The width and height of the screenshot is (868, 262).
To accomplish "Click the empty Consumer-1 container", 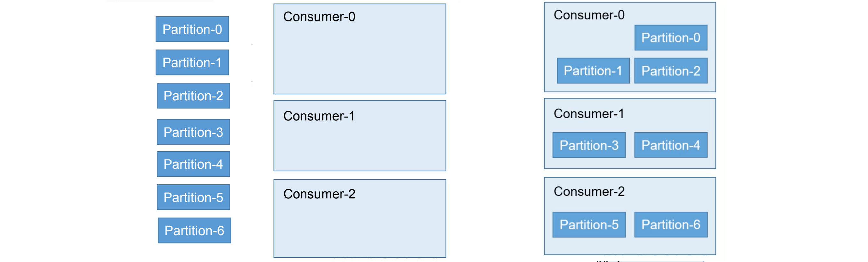I will [359, 142].
